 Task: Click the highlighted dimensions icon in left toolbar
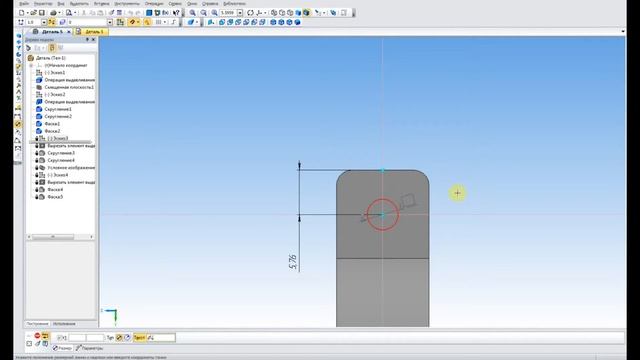pyautogui.click(x=18, y=124)
